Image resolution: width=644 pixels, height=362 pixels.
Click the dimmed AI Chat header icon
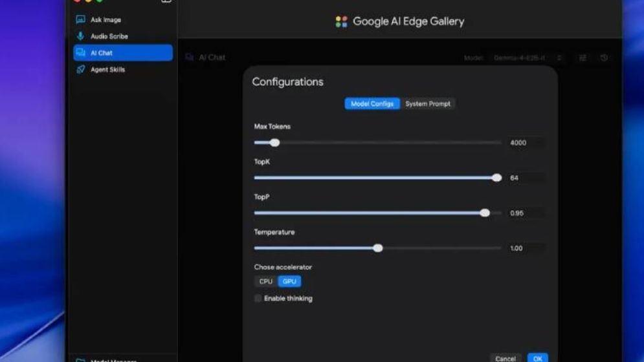coord(190,58)
